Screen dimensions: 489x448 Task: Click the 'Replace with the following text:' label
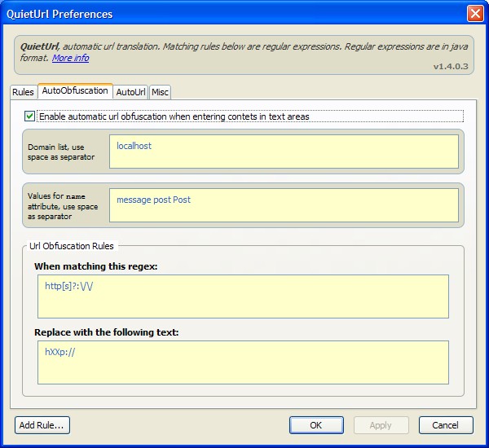(x=106, y=332)
